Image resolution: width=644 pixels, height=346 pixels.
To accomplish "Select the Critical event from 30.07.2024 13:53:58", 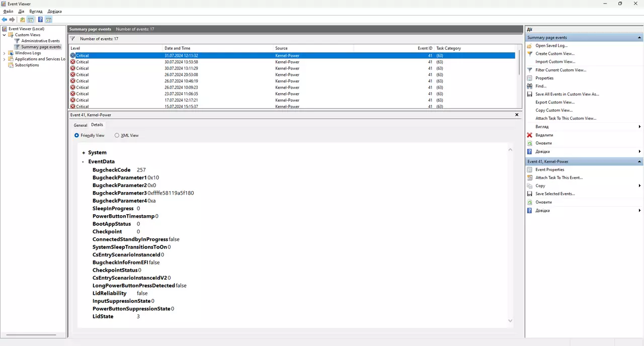I will click(x=181, y=62).
